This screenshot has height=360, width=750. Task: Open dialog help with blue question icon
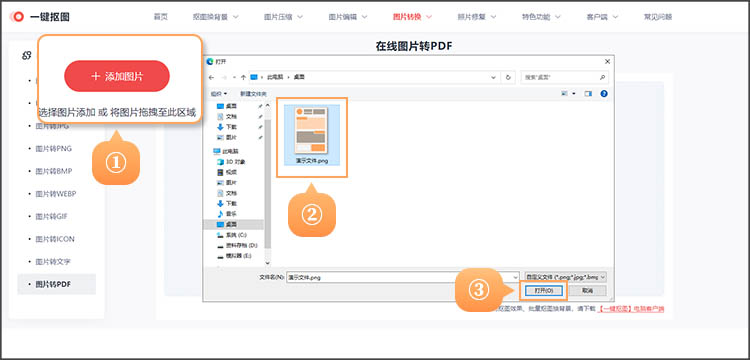click(604, 94)
